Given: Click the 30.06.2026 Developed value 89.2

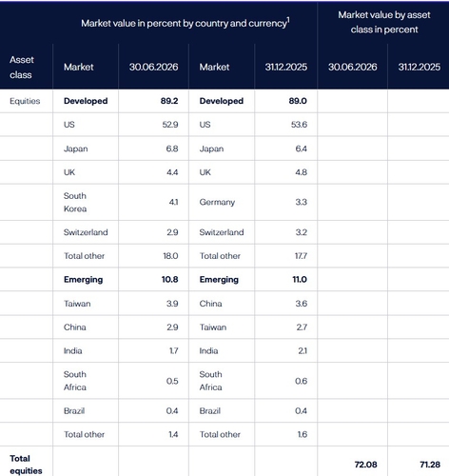Looking at the screenshot, I should 169,101.
